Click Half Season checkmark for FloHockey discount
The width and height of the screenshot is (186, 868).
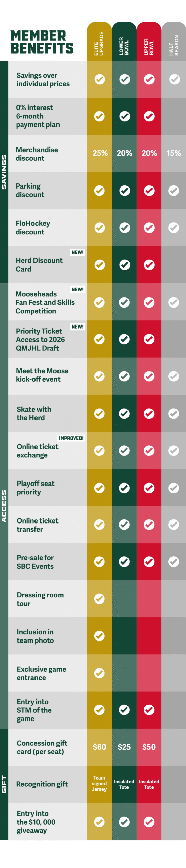tap(174, 228)
